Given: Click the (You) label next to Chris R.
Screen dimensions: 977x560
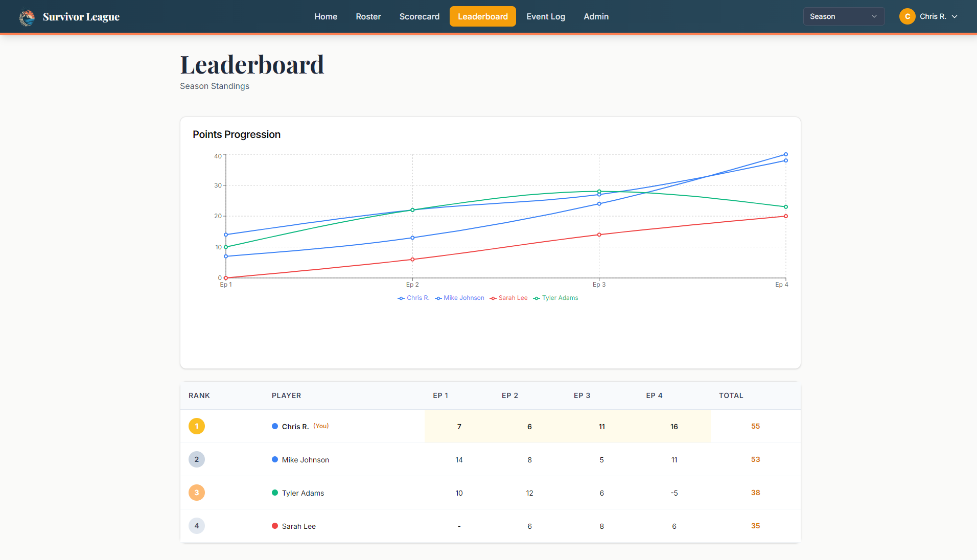Looking at the screenshot, I should click(321, 426).
